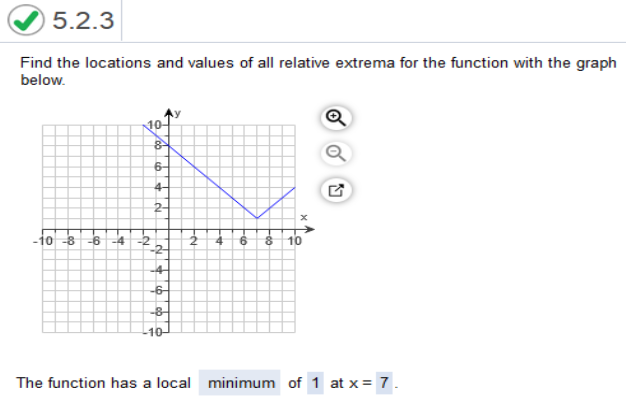Click the 'The function has a local' text
Image resolution: width=627 pixels, height=404 pixels.
pyautogui.click(x=104, y=383)
